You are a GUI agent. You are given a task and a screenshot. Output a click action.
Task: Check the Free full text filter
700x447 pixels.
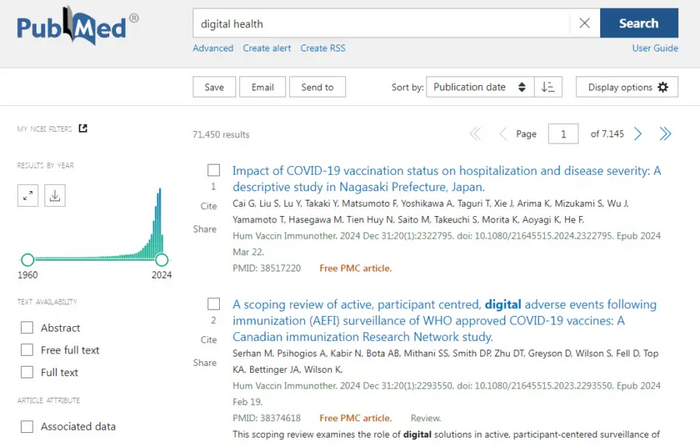tap(27, 350)
